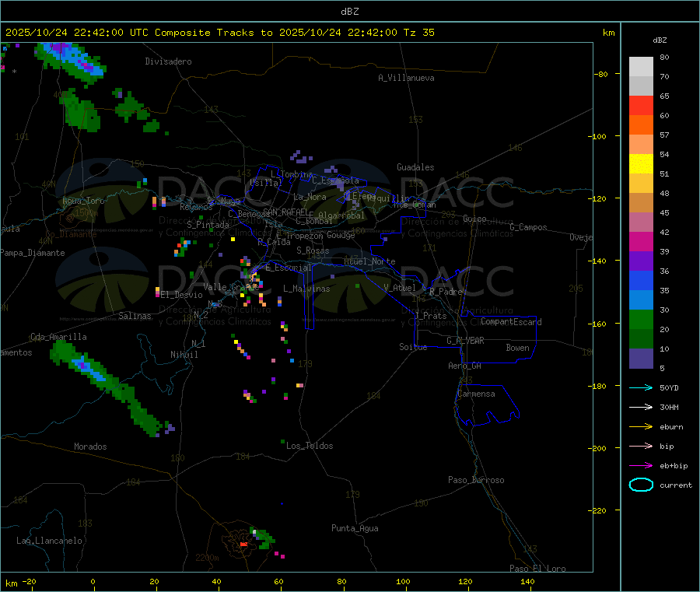Click the 'Bowen' map label
Screen dimensions: 700x592
pyautogui.click(x=518, y=348)
